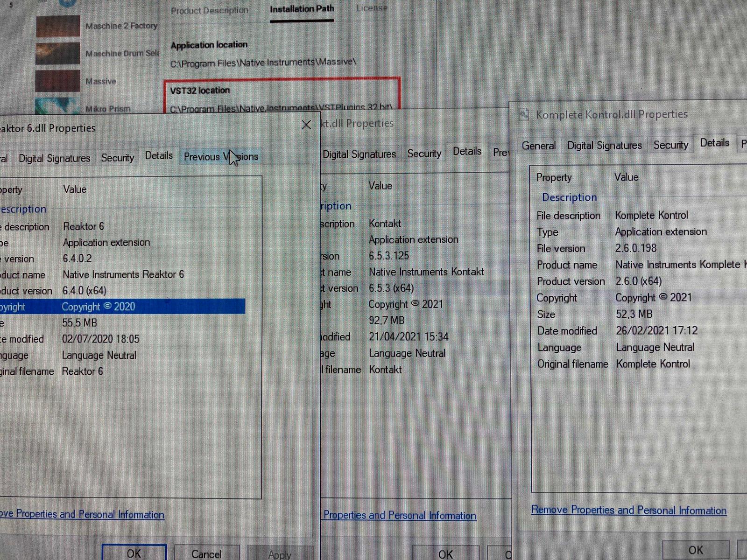Click OK in Komplete Kontrol.dll Properties
747x560 pixels.
click(x=696, y=549)
